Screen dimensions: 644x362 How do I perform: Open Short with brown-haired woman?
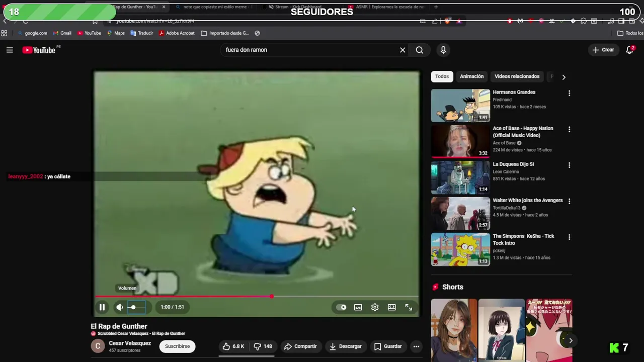(x=453, y=330)
